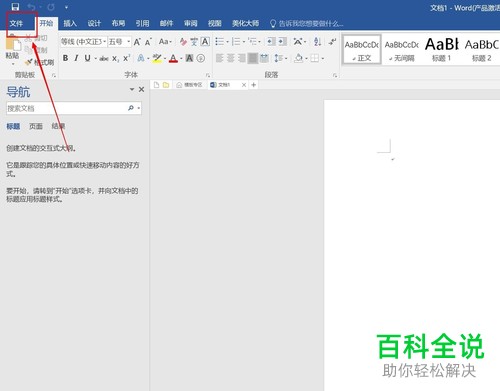The height and width of the screenshot is (391, 500).
Task: Switch to the 设计 ribbon tab
Action: pyautogui.click(x=94, y=23)
